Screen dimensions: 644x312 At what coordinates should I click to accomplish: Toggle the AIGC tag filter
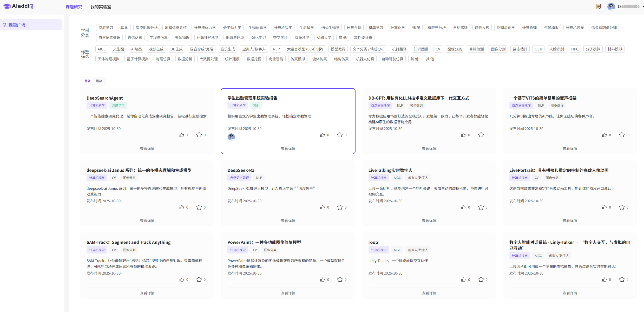[x=102, y=49]
